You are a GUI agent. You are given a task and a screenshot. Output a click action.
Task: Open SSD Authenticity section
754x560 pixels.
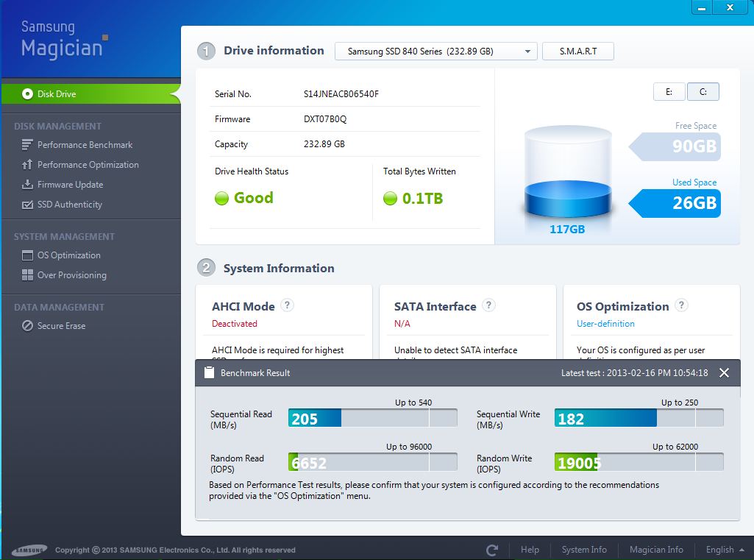[x=70, y=205]
